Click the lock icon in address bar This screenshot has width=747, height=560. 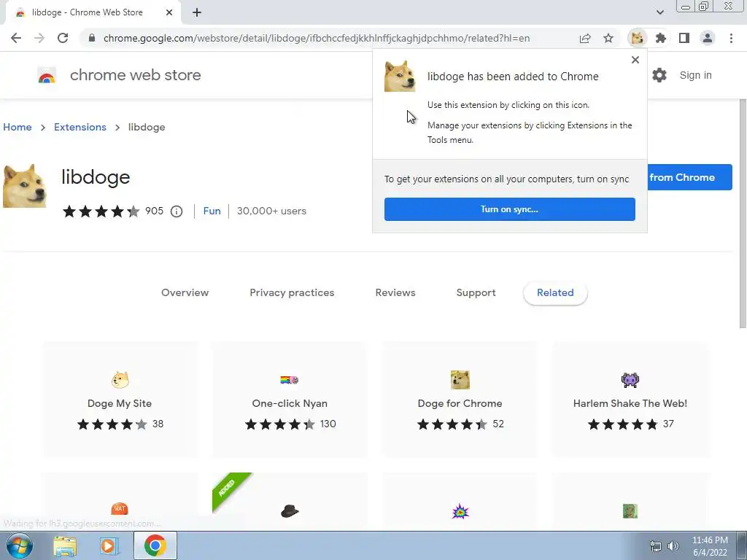tap(92, 38)
